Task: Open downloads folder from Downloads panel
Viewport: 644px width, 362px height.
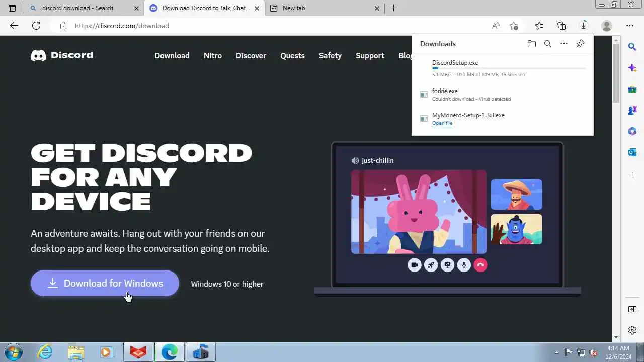Action: point(532,44)
